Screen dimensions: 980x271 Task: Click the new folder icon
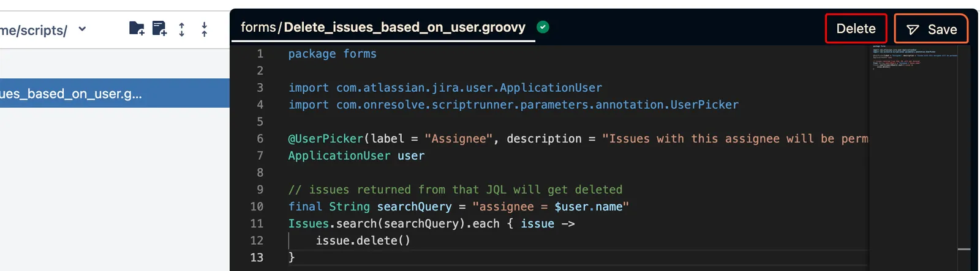pos(137,28)
